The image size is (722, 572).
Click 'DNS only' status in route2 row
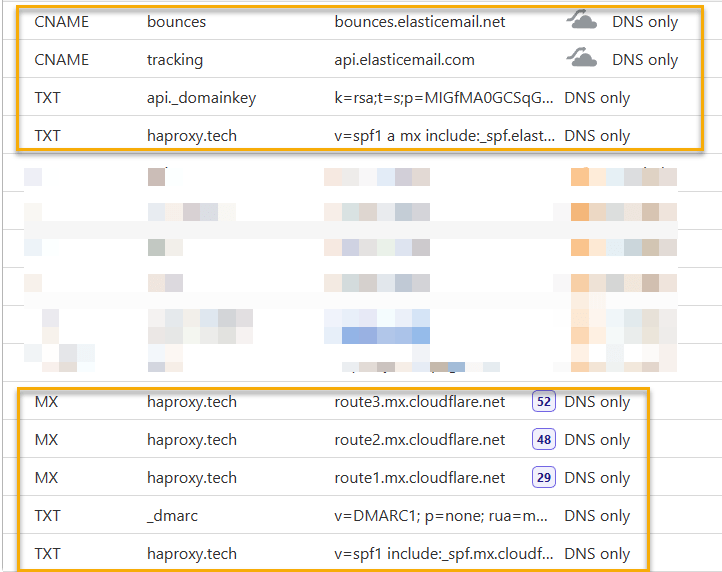[597, 440]
